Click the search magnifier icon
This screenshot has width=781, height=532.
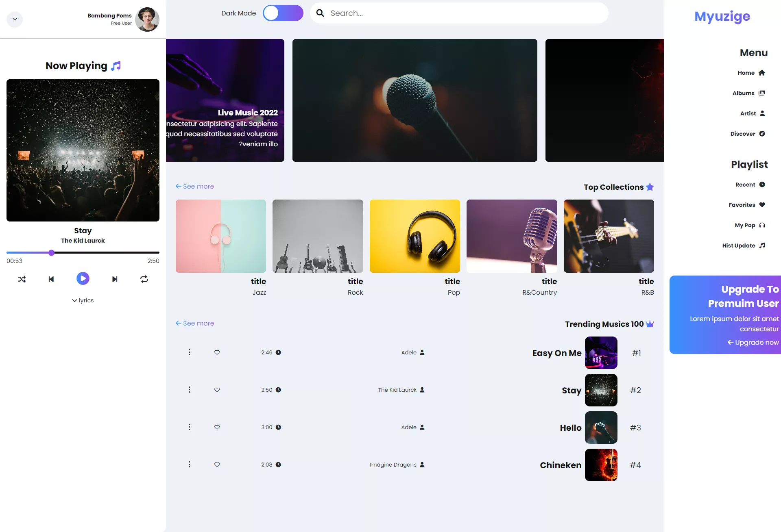[320, 13]
